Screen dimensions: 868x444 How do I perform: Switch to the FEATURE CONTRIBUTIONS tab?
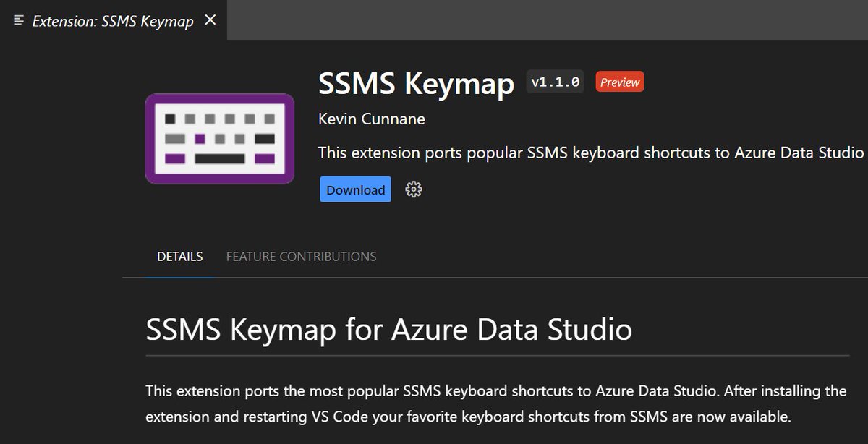pyautogui.click(x=301, y=257)
